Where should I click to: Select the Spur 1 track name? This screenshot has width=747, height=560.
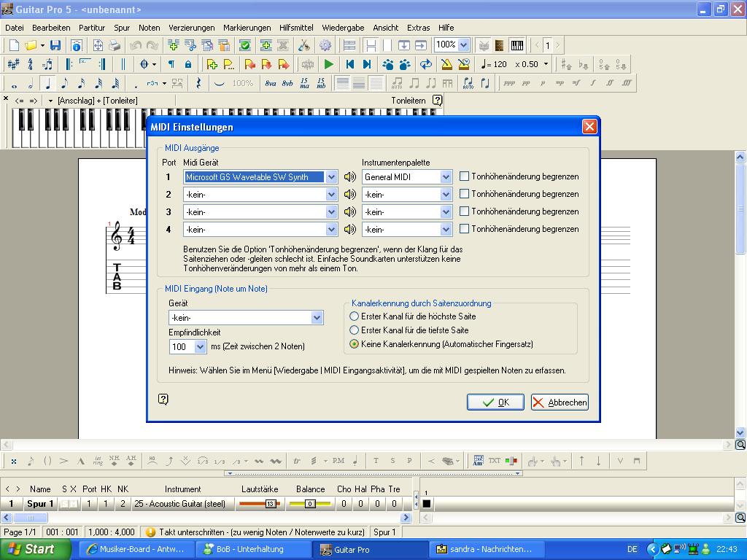click(x=40, y=504)
